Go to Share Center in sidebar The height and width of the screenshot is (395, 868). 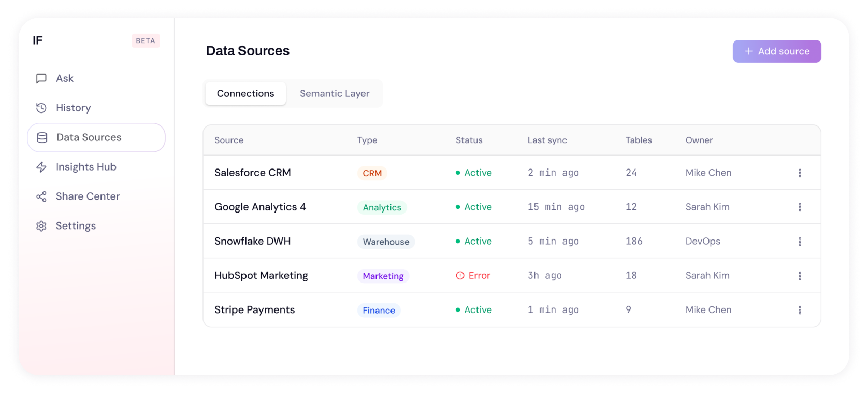tap(96, 196)
